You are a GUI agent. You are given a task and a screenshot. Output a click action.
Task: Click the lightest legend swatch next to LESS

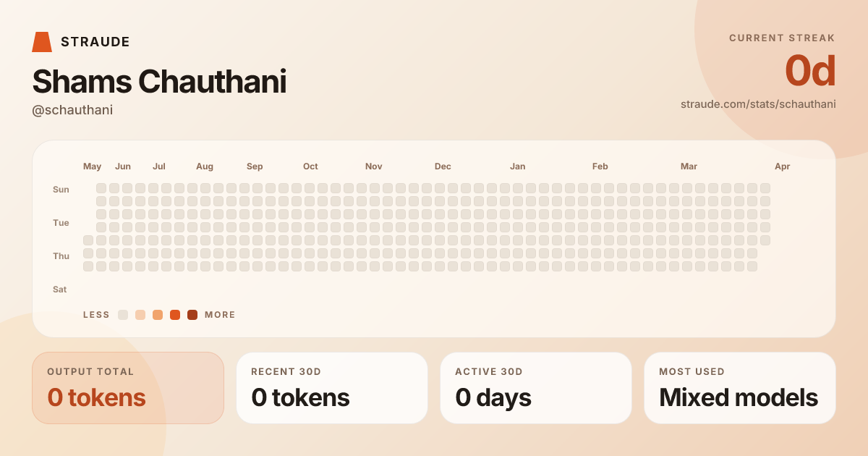click(123, 315)
